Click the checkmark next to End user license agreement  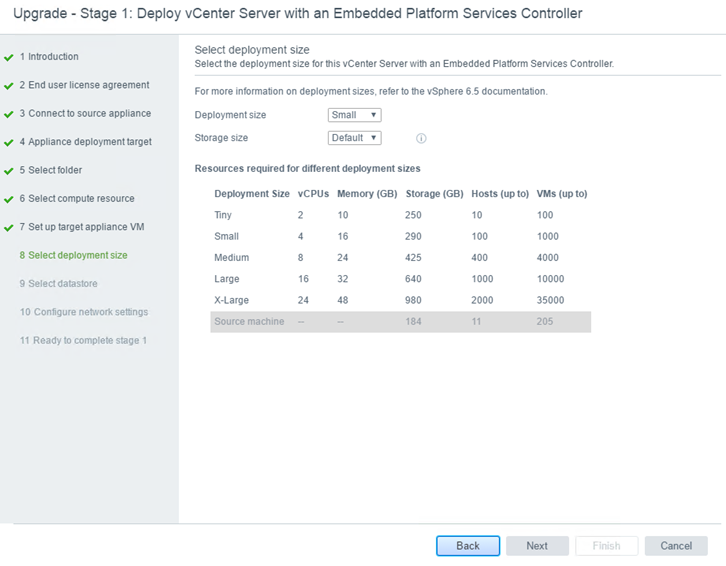tap(8, 86)
